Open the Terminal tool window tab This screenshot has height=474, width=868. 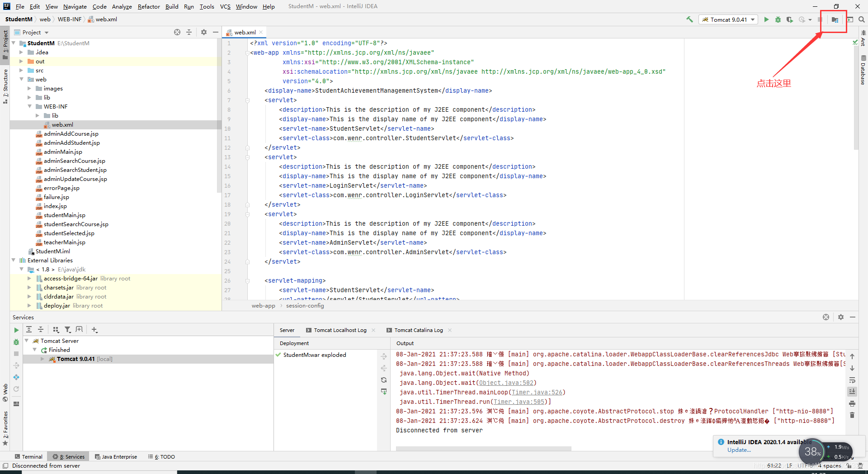point(28,457)
